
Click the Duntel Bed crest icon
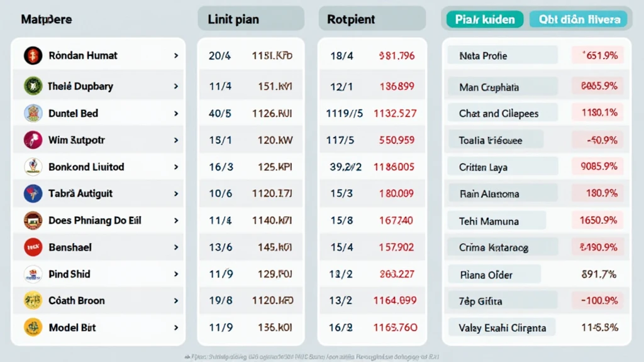point(33,113)
